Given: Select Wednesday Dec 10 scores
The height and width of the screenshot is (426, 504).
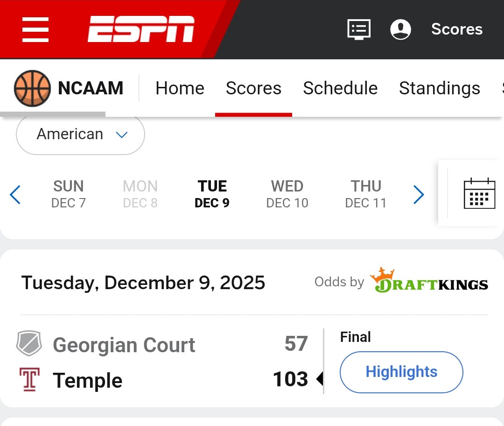Looking at the screenshot, I should point(287,194).
